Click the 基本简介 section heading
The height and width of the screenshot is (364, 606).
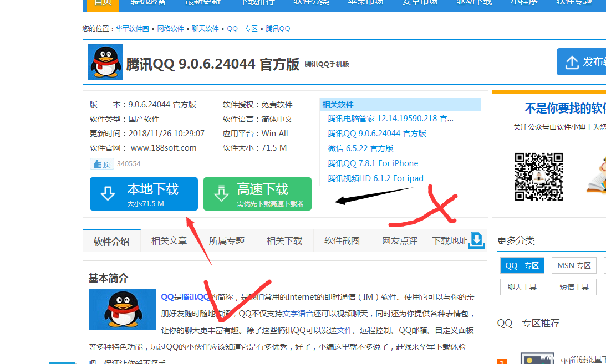pyautogui.click(x=108, y=278)
